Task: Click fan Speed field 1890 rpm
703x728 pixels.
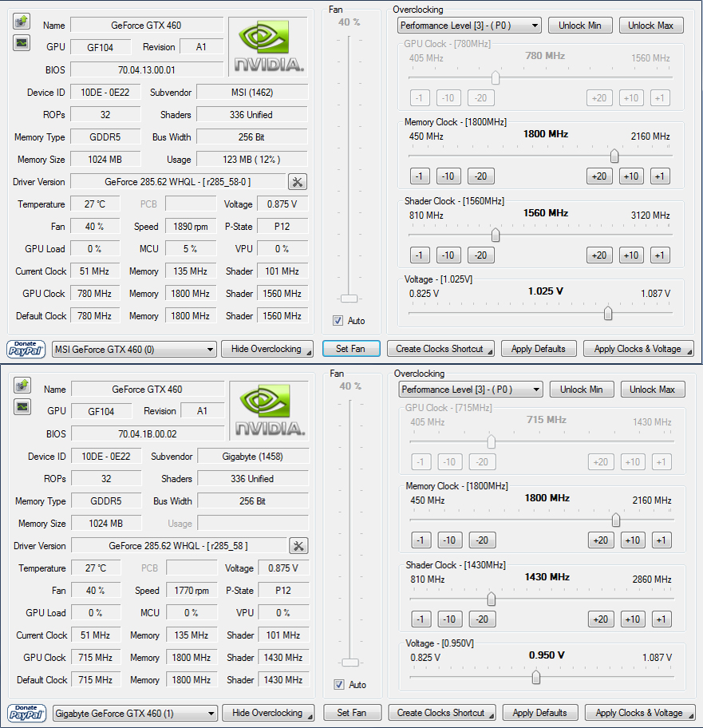Action: click(x=191, y=227)
